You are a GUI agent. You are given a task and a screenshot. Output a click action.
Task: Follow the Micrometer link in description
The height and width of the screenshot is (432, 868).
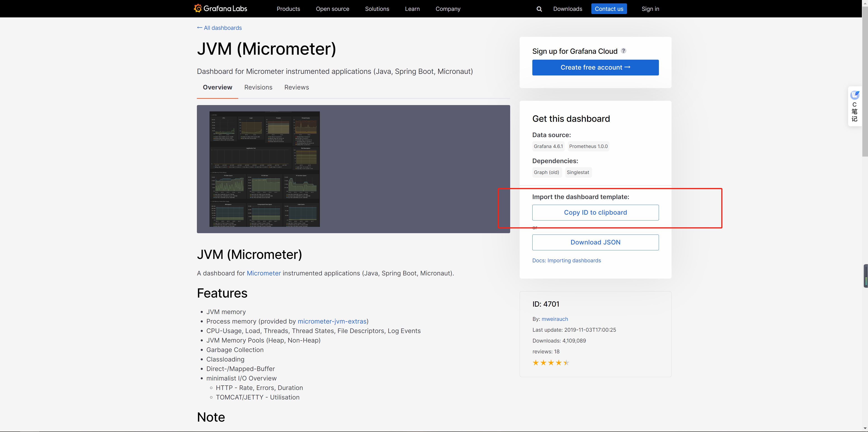click(x=264, y=273)
